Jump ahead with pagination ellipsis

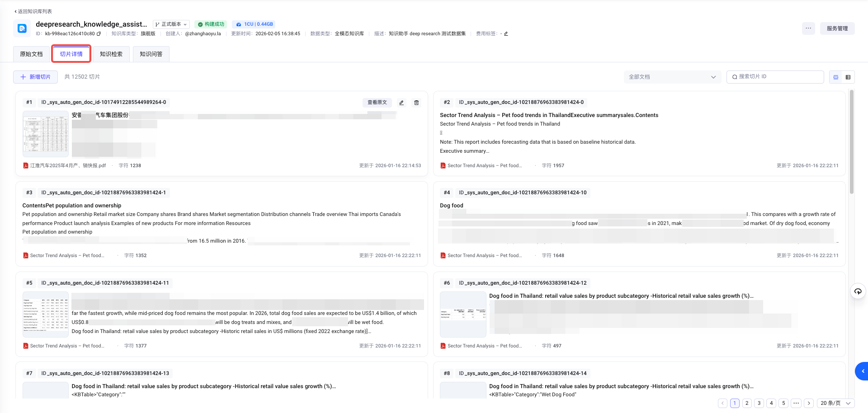pos(796,403)
